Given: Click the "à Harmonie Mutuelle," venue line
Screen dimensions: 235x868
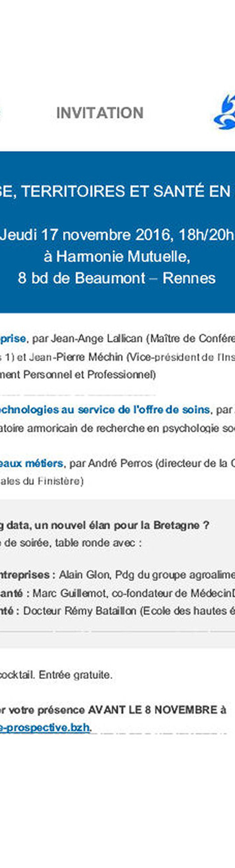Looking at the screenshot, I should click(x=117, y=256).
